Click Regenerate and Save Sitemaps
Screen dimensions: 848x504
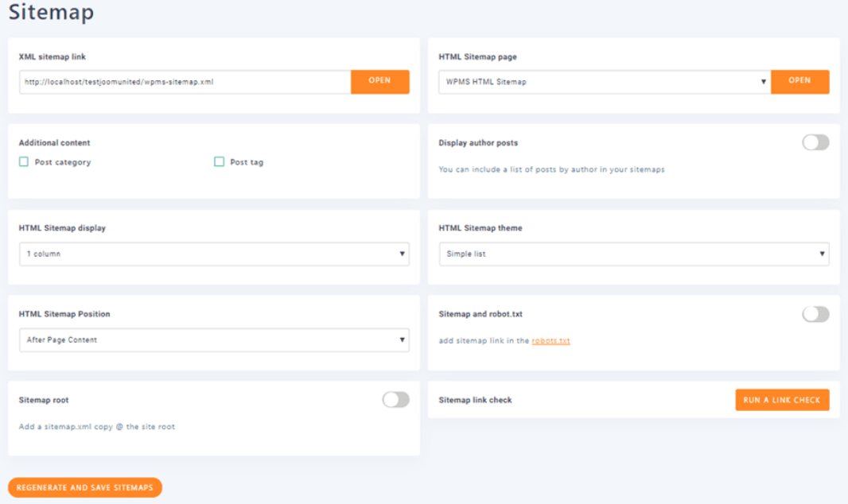tap(85, 487)
